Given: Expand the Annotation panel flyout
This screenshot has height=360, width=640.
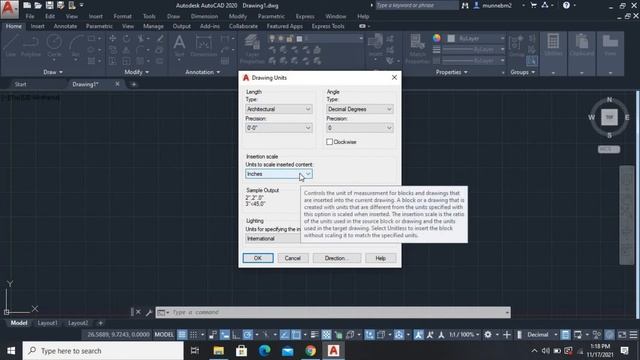Looking at the screenshot, I should click(x=202, y=72).
